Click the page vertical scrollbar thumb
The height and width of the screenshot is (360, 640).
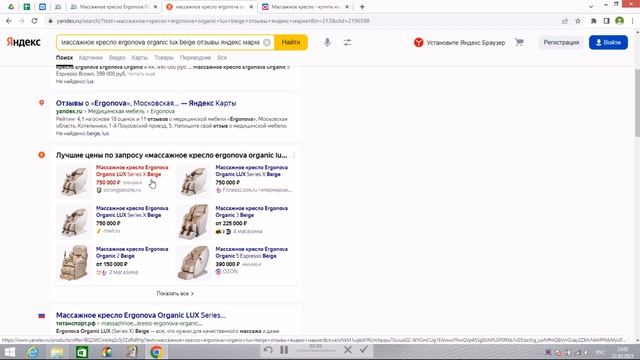pyautogui.click(x=637, y=103)
